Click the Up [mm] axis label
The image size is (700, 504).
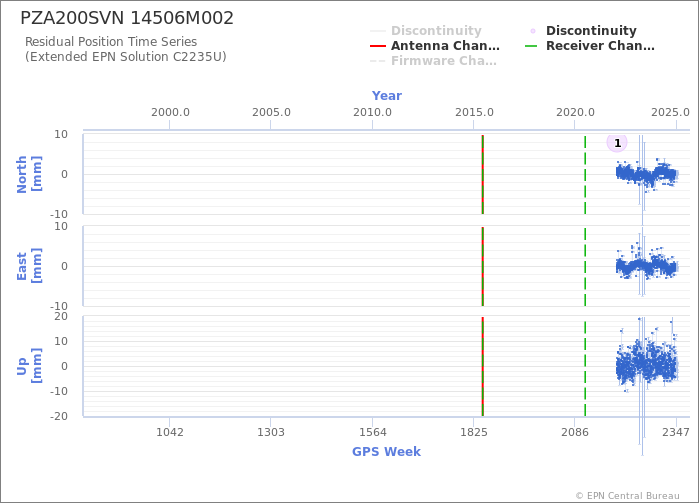29,366
